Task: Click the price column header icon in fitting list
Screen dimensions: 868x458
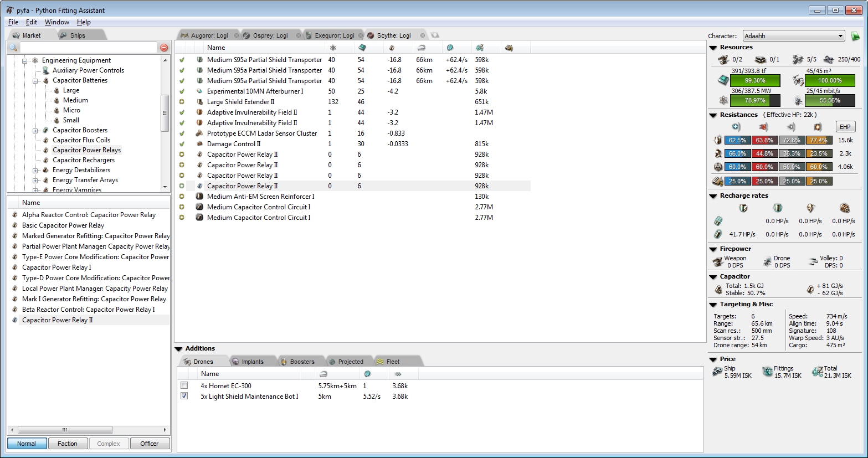Action: (x=480, y=48)
